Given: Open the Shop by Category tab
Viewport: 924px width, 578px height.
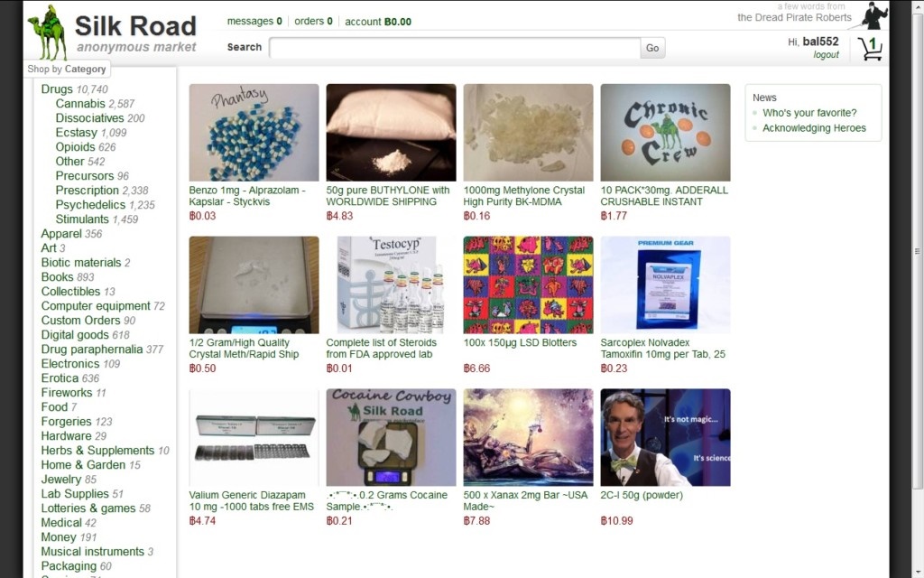Looking at the screenshot, I should point(67,69).
